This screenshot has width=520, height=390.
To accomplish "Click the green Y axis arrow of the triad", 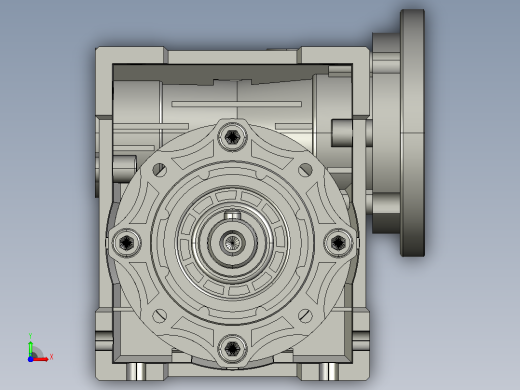I will point(30,348).
